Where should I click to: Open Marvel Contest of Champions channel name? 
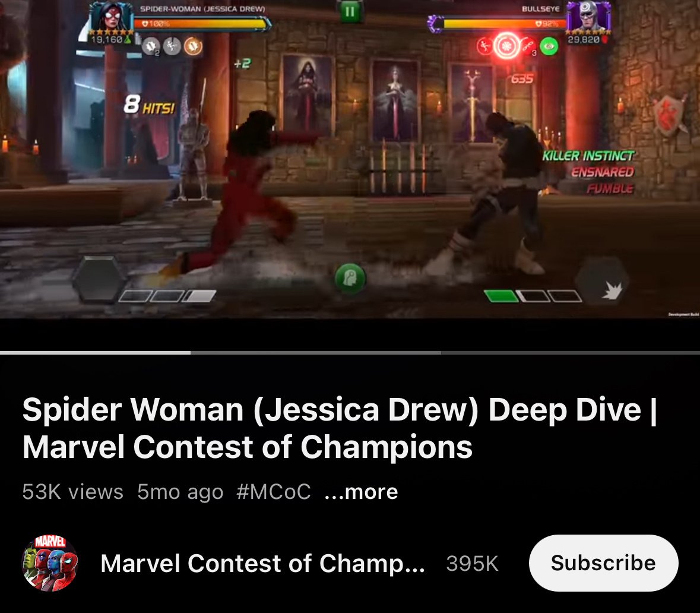tap(262, 564)
